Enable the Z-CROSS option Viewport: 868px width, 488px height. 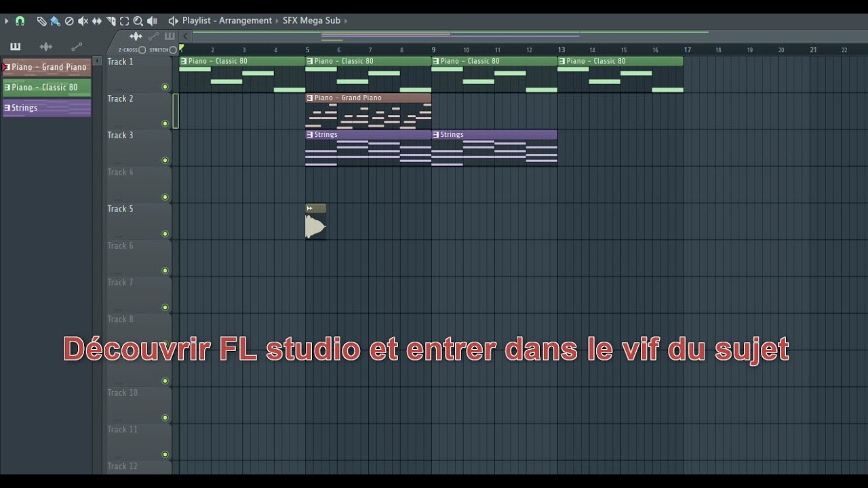click(x=142, y=50)
